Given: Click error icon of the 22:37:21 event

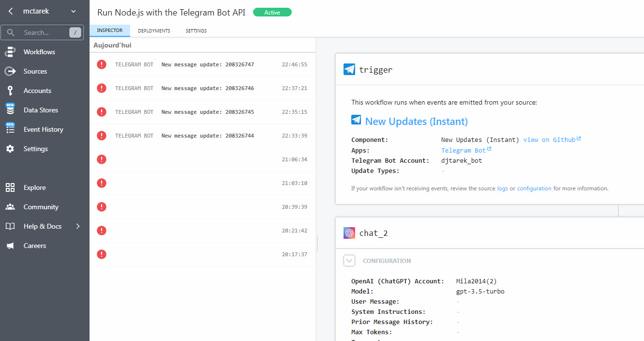Looking at the screenshot, I should click(102, 88).
